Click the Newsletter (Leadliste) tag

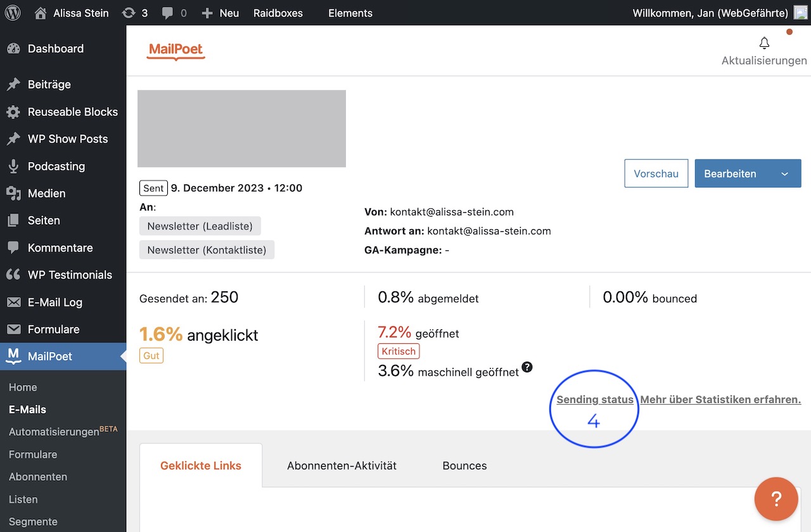point(200,226)
